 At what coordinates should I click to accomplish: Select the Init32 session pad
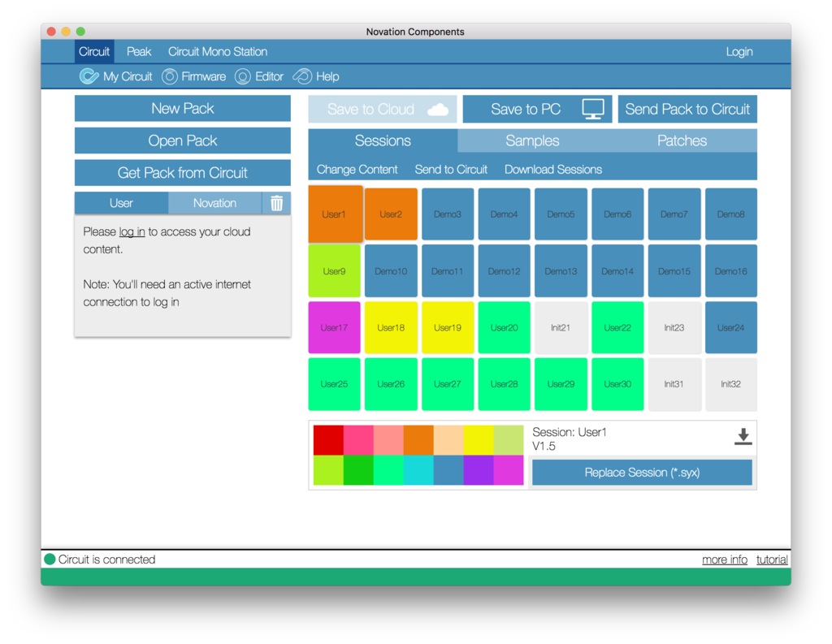(731, 384)
